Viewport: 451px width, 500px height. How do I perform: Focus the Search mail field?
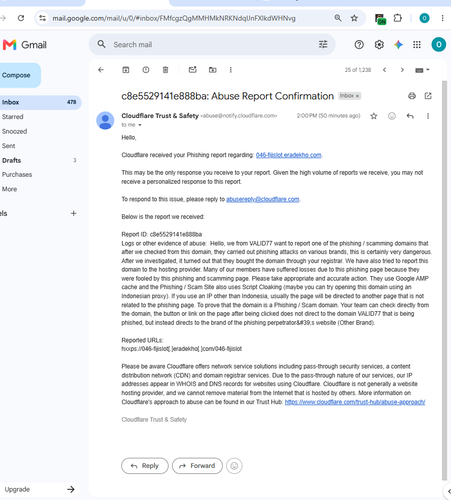click(213, 44)
